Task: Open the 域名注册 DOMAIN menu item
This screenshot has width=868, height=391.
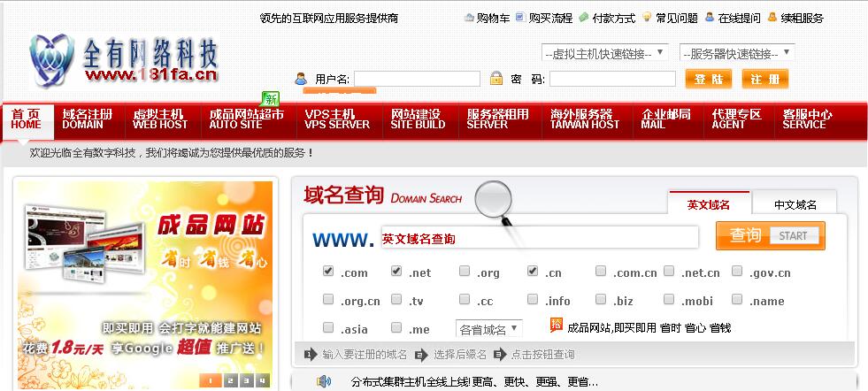Action: (x=88, y=119)
